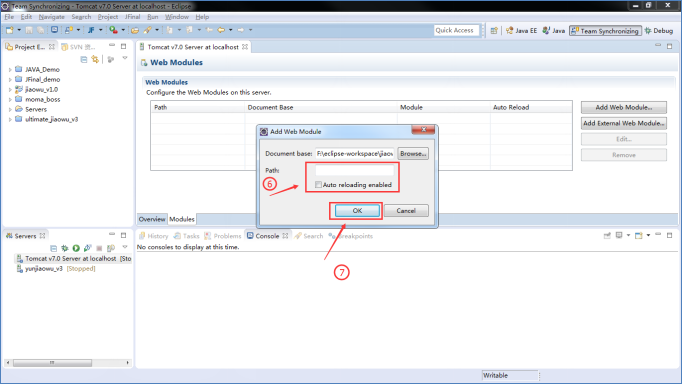The width and height of the screenshot is (683, 385).
Task: Click the Add External Web Module... button
Action: [x=623, y=123]
